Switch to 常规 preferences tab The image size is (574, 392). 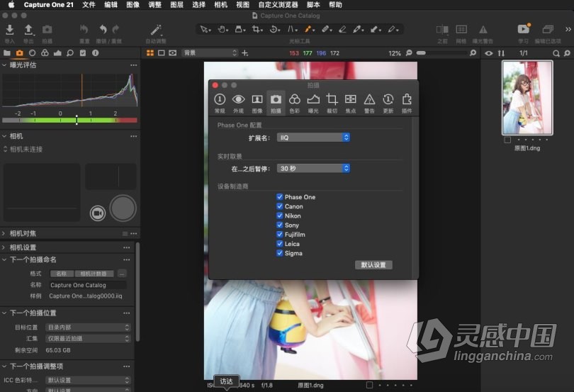tap(220, 103)
